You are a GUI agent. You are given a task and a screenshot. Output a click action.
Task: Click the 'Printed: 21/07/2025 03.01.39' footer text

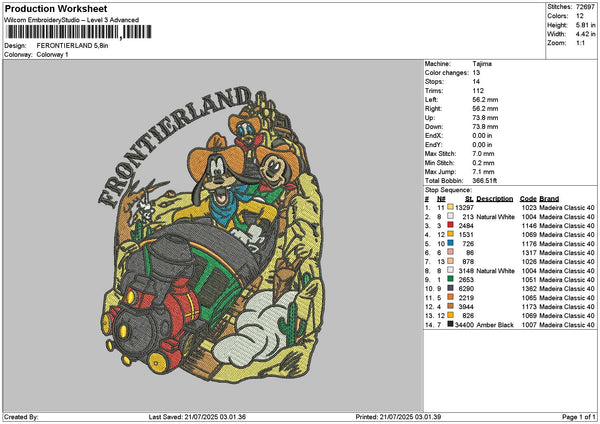(398, 417)
